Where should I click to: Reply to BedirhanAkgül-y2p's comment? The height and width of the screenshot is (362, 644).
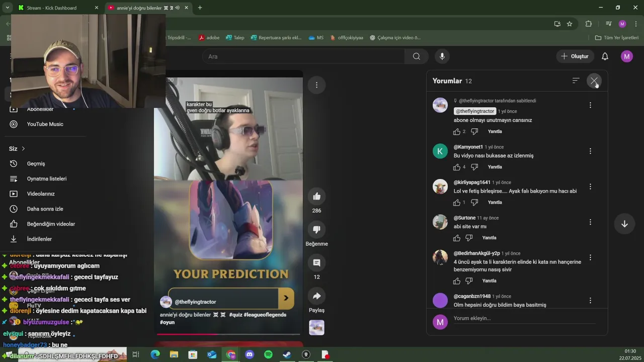pos(490,281)
